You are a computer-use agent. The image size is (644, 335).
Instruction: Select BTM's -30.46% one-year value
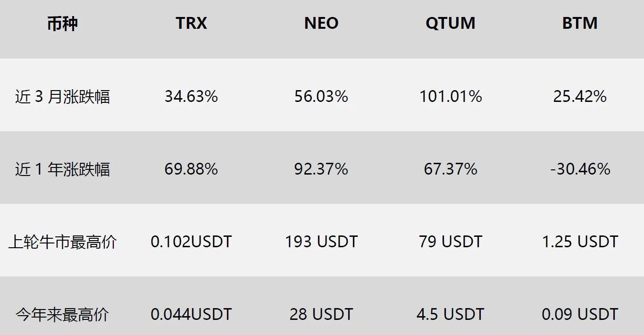(x=580, y=169)
